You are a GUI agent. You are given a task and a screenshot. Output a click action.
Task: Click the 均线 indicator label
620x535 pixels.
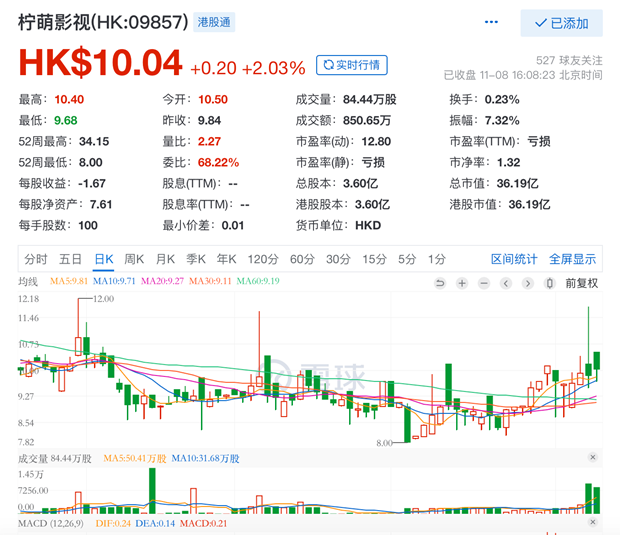[x=28, y=282]
